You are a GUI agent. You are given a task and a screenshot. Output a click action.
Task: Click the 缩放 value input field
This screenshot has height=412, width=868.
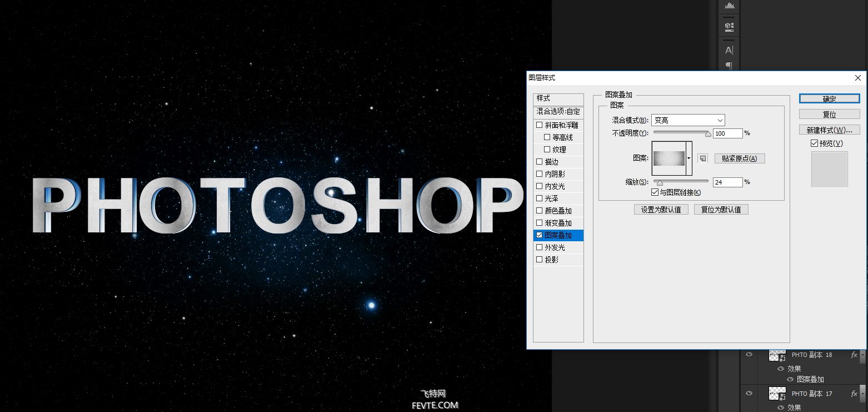[x=728, y=182]
